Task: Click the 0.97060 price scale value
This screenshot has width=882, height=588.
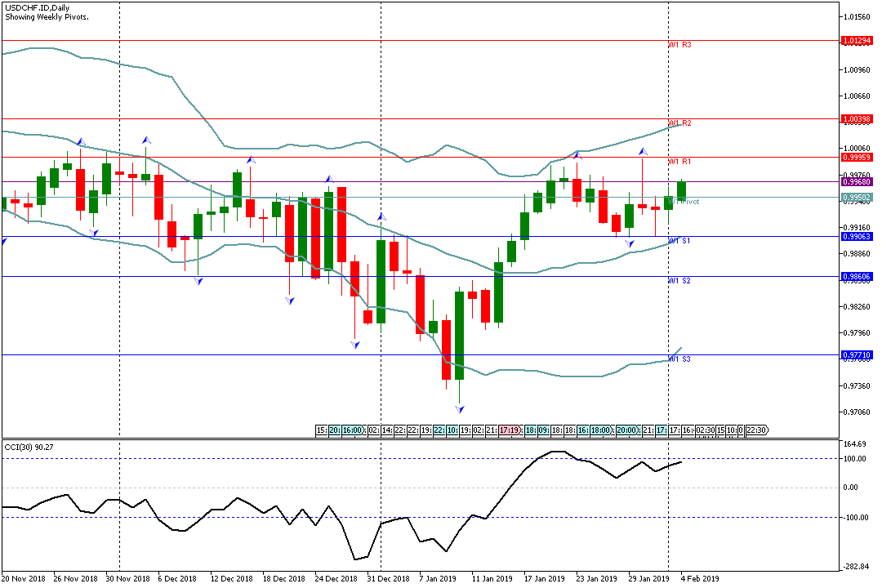Action: tap(857, 412)
